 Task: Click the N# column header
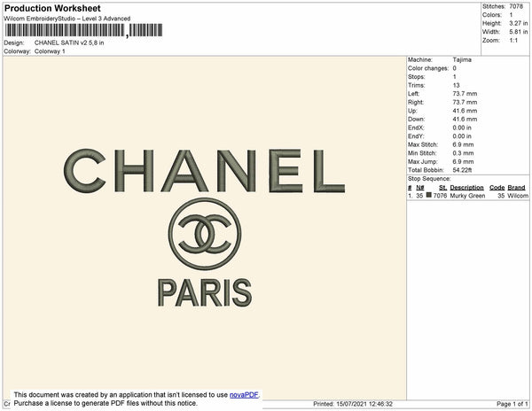coord(420,188)
